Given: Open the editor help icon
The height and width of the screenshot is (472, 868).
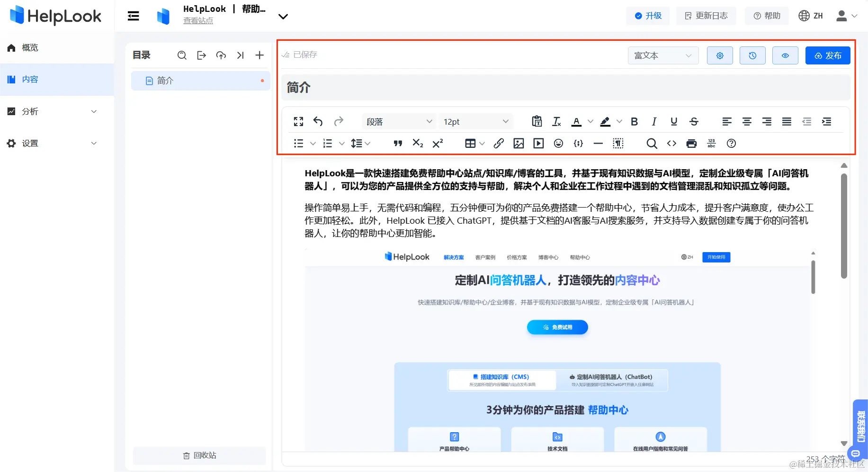Looking at the screenshot, I should pyautogui.click(x=731, y=144).
